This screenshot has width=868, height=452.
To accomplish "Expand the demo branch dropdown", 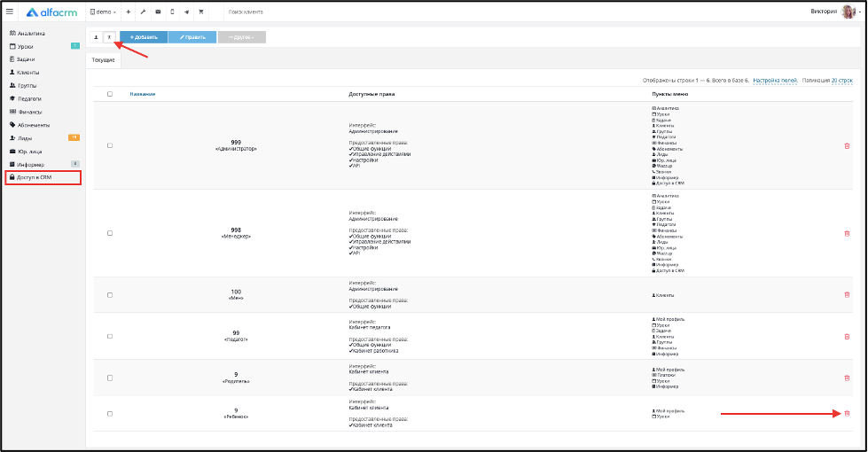I will coord(103,12).
